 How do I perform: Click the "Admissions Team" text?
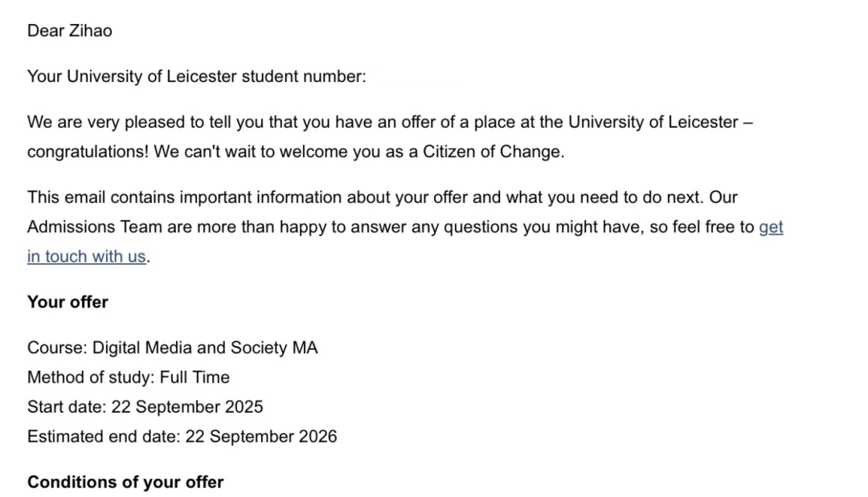coord(95,227)
